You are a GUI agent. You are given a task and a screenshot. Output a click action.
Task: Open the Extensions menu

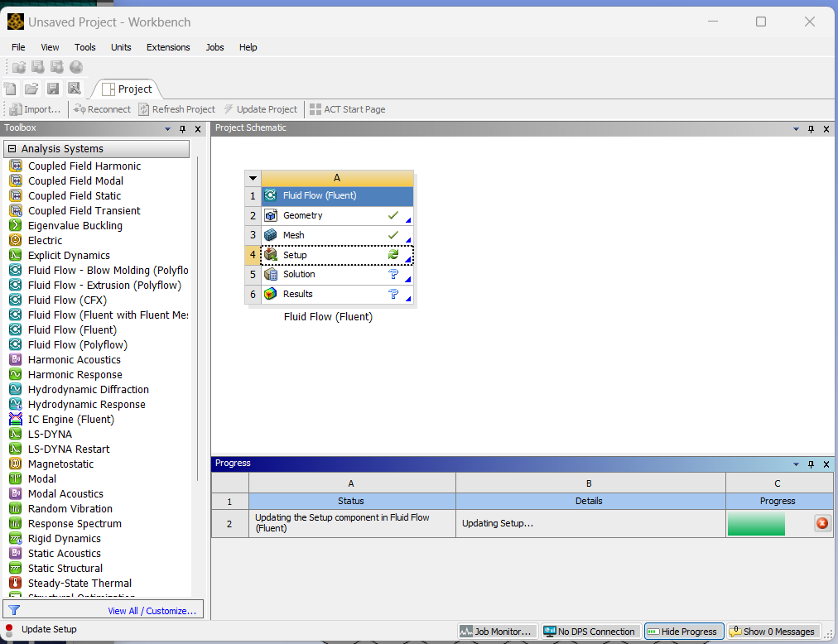point(168,47)
